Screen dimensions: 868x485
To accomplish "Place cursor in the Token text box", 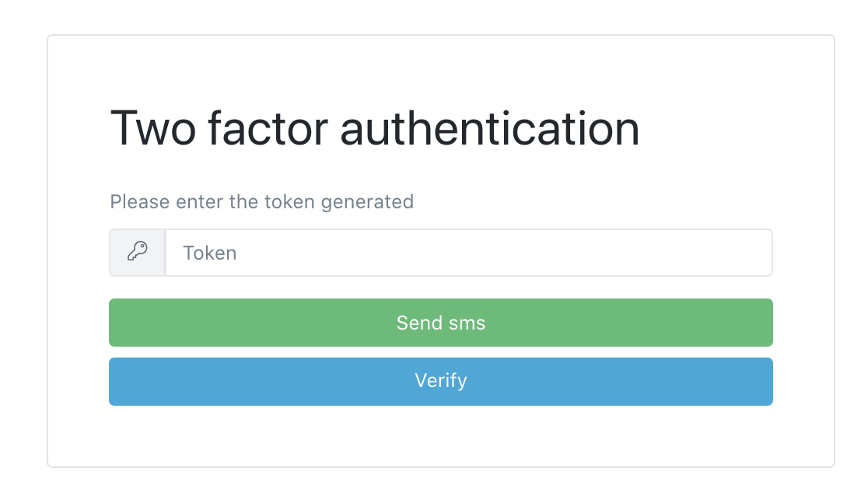I will (x=468, y=253).
